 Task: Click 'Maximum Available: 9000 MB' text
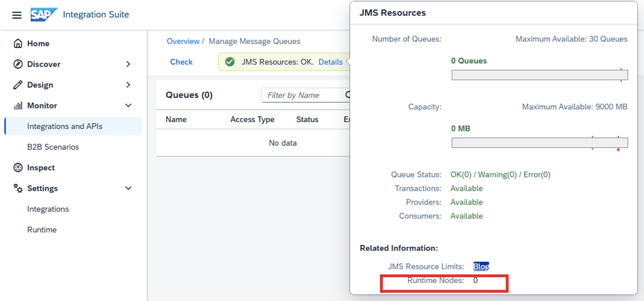pyautogui.click(x=574, y=107)
